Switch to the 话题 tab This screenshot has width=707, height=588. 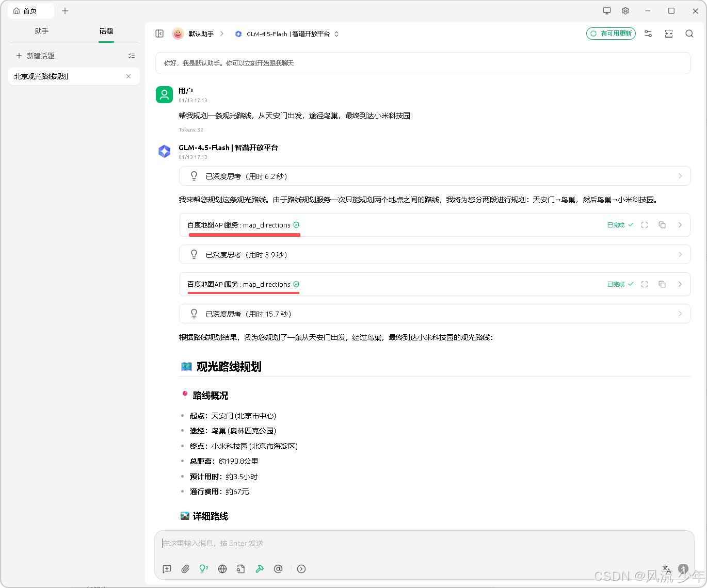click(106, 31)
